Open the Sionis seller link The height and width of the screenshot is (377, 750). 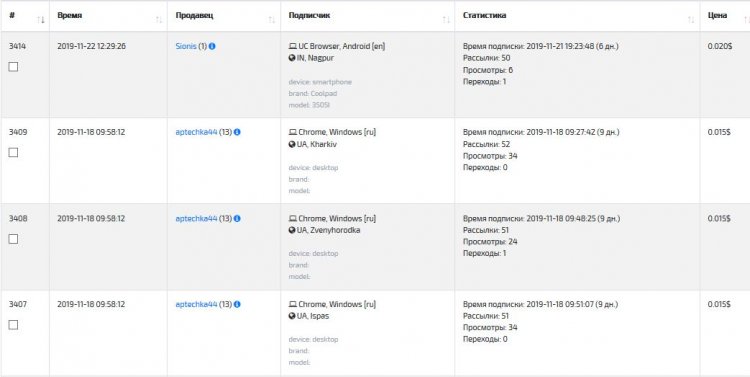[186, 46]
